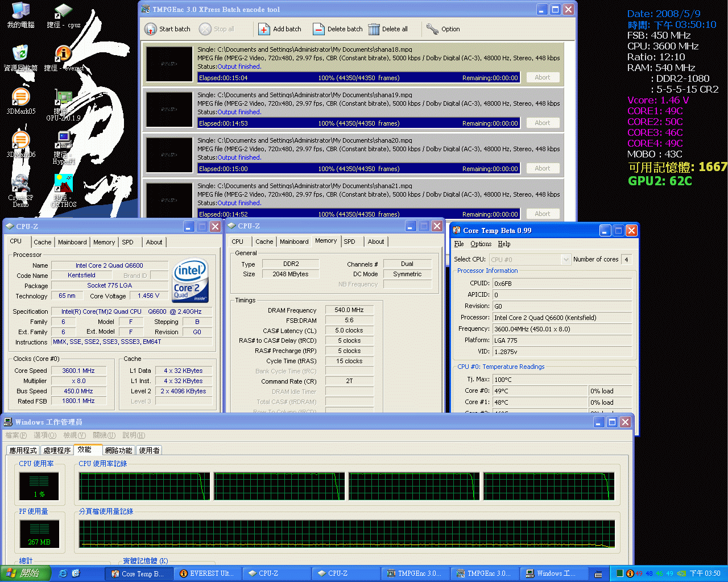Screen dimensions: 728x582
Task: Open the Recycle Bin desktop icon
Action: (20, 59)
